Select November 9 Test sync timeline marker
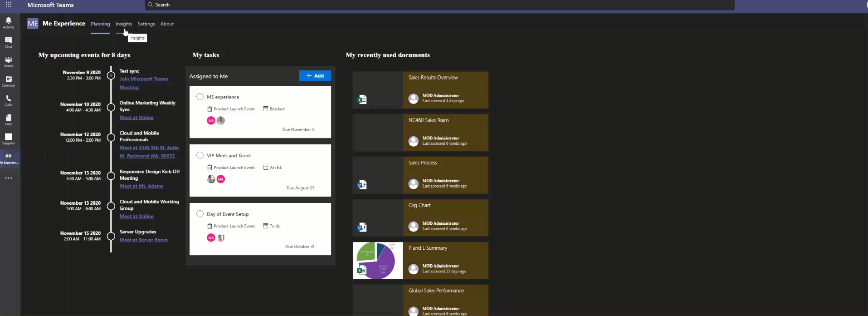This screenshot has width=868, height=316. [x=111, y=75]
